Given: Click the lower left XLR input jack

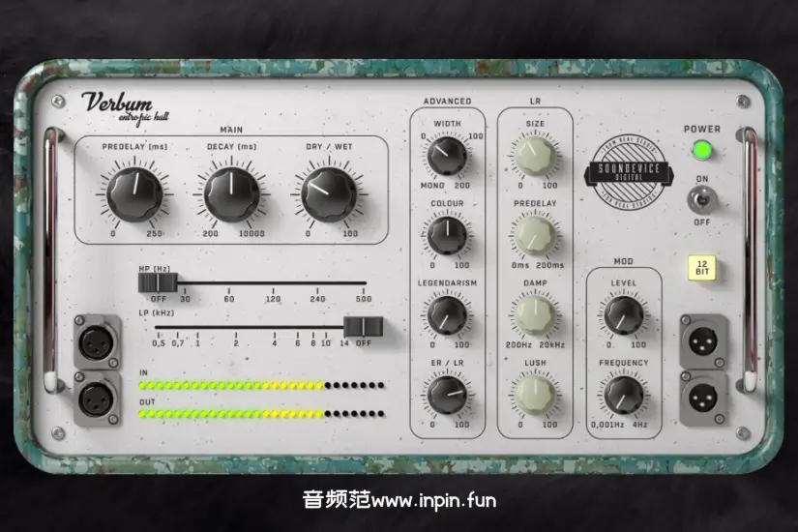Looking at the screenshot, I should click(x=97, y=399).
